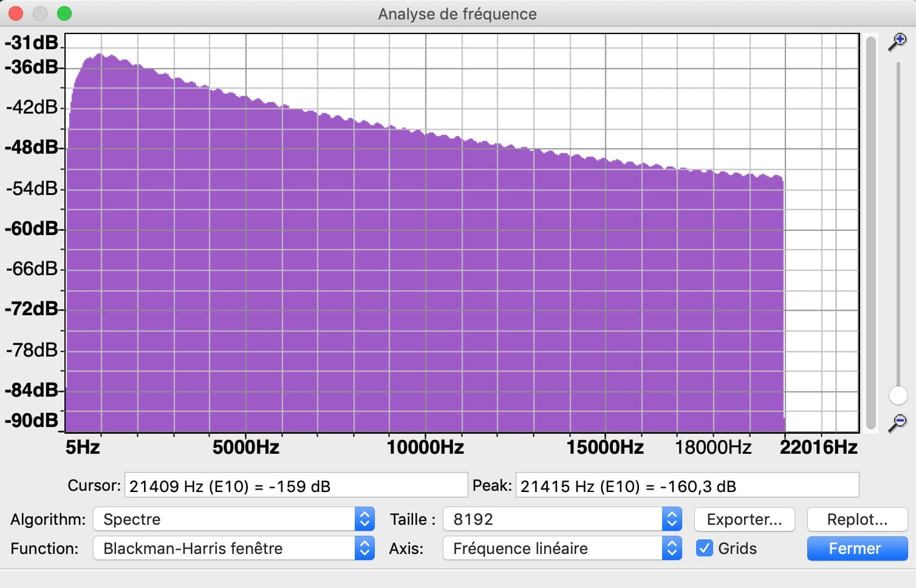Click the Taille dropdown arrow stepper
The image size is (916, 588).
[672, 519]
